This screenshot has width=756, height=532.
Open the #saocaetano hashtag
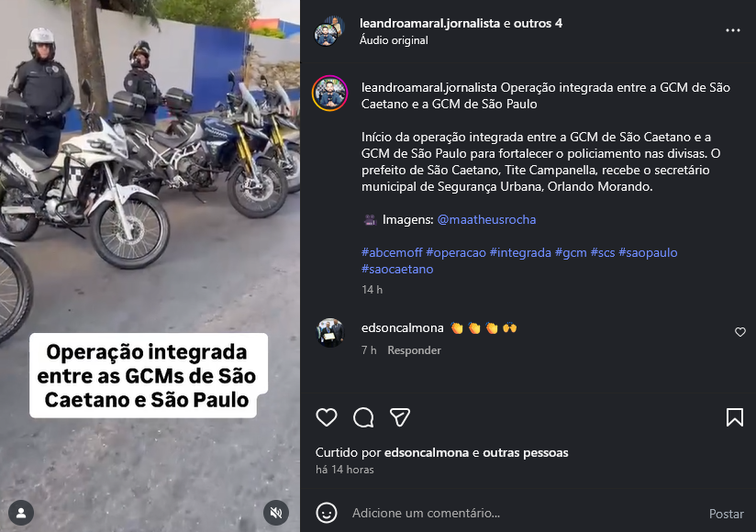pos(397,269)
